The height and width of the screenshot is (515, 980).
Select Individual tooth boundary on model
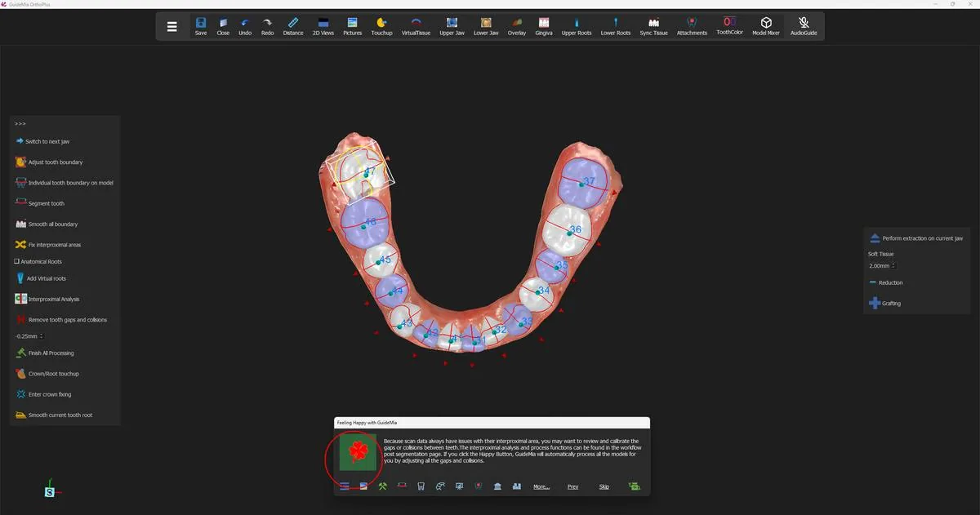point(65,183)
